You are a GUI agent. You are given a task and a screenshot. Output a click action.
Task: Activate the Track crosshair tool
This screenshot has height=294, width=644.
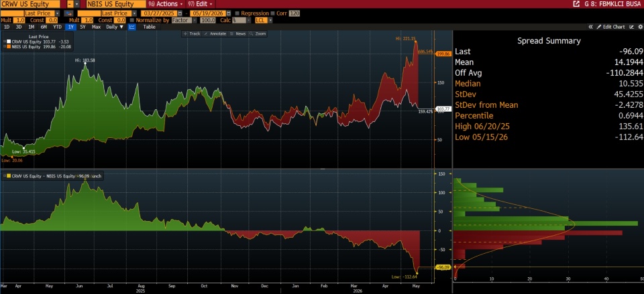[192, 33]
